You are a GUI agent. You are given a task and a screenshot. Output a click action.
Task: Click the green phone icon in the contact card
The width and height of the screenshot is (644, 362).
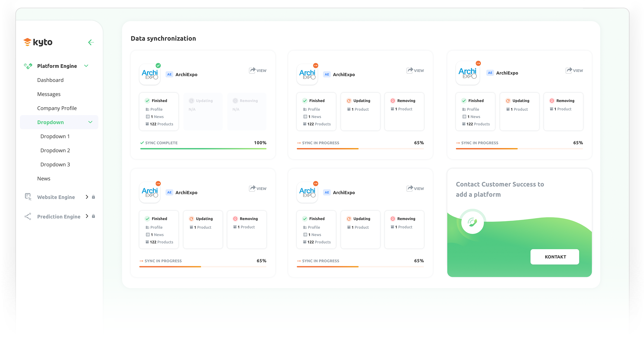click(472, 222)
